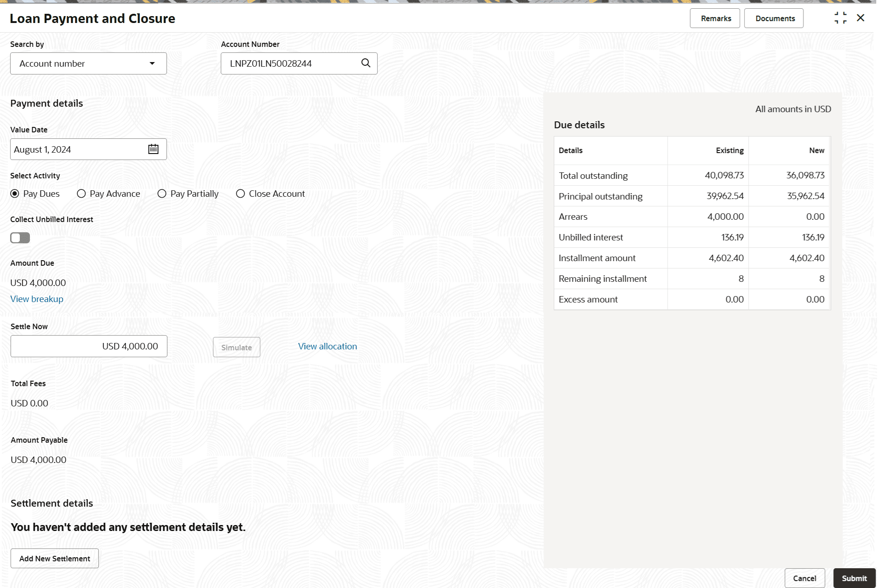Image resolution: width=878 pixels, height=588 pixels.
Task: Choose the Pay Partially option
Action: (x=162, y=194)
